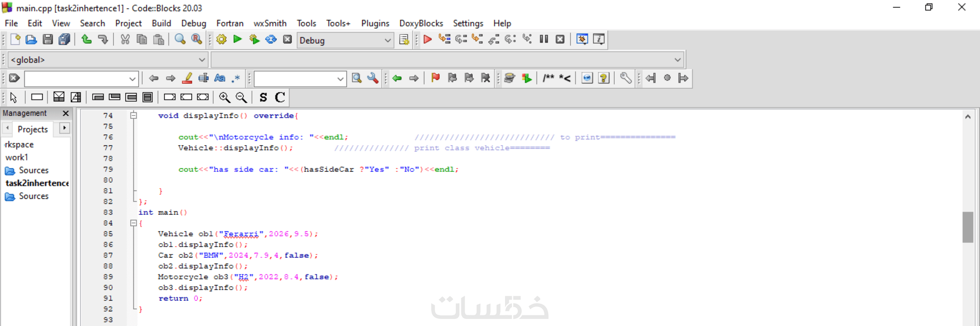Click the Save all files icon
Screen dimensions: 980x326
(64, 39)
